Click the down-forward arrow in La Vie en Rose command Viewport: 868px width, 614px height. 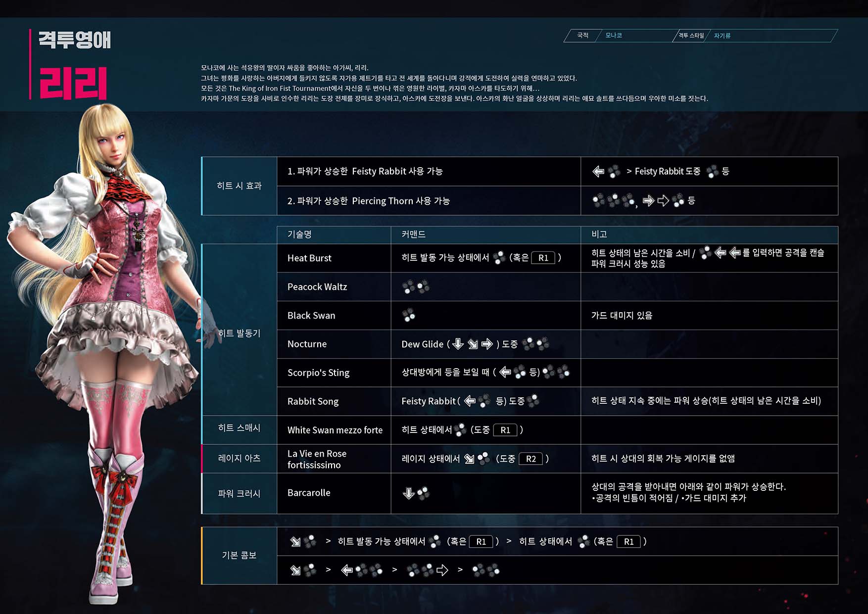469,459
